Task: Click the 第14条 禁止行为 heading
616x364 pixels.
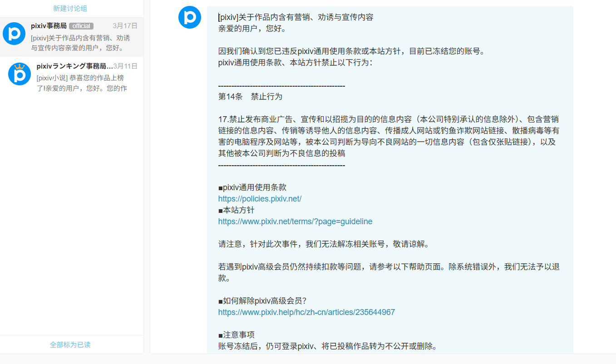Action: click(250, 97)
